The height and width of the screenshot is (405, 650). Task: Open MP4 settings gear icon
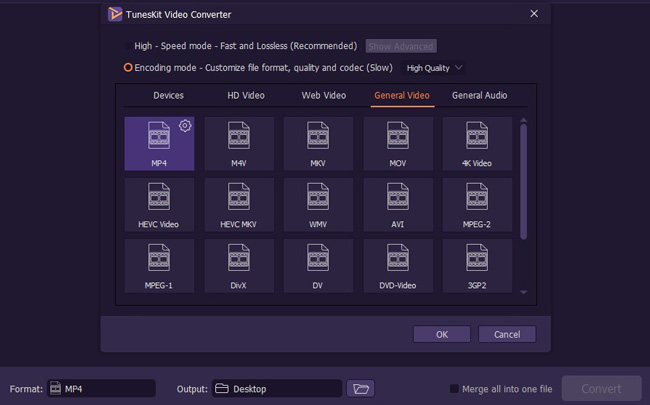(185, 126)
